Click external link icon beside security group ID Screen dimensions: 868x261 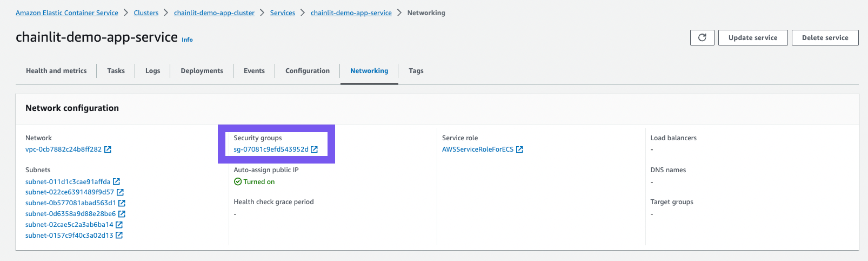314,149
